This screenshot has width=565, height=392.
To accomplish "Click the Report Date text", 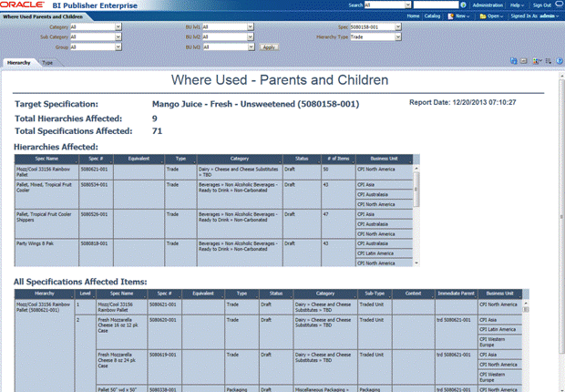I will [x=463, y=102].
